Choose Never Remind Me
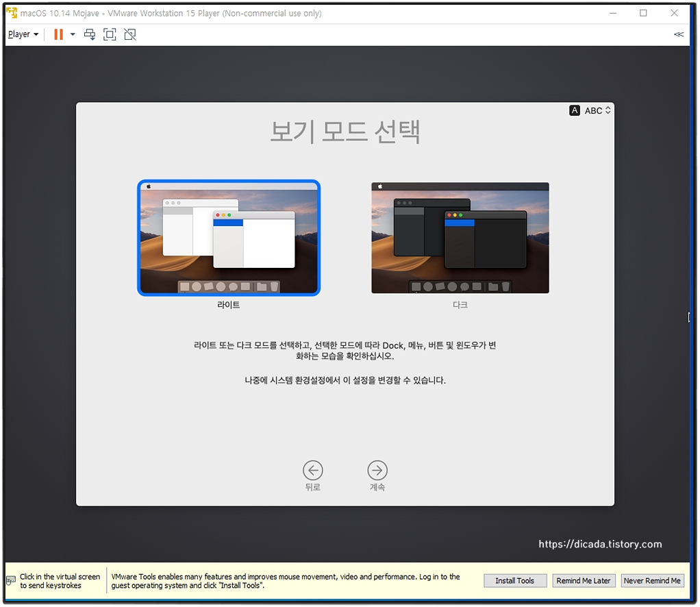This screenshot has height=607, width=700. [x=652, y=581]
